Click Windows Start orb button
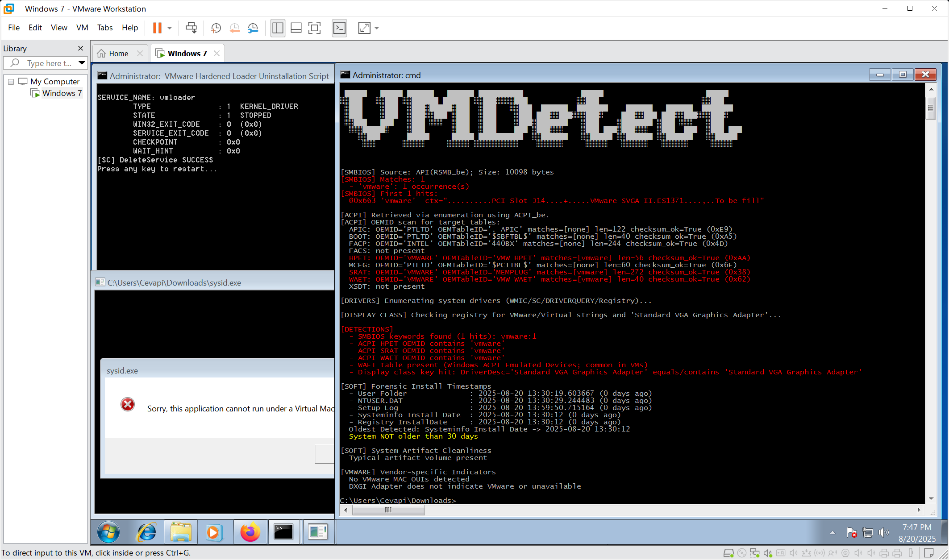The height and width of the screenshot is (560, 949). (108, 532)
